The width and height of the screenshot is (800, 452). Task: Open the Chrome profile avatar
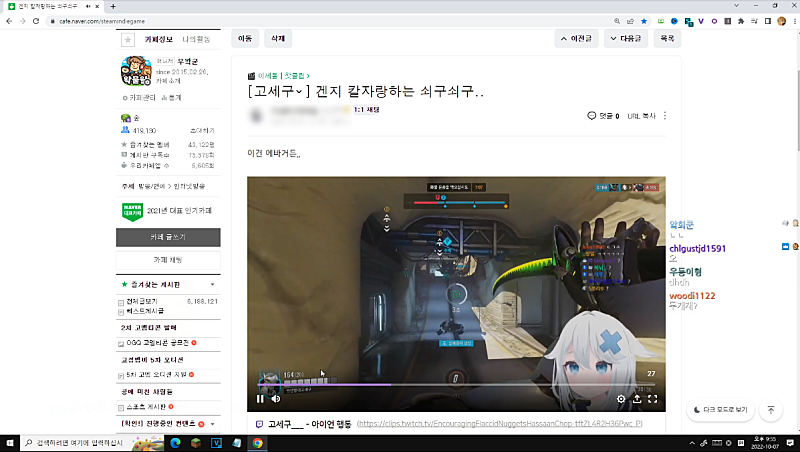[x=782, y=21]
